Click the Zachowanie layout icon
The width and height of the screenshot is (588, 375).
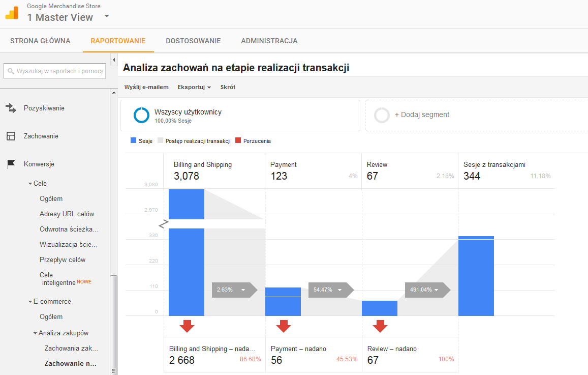(11, 136)
